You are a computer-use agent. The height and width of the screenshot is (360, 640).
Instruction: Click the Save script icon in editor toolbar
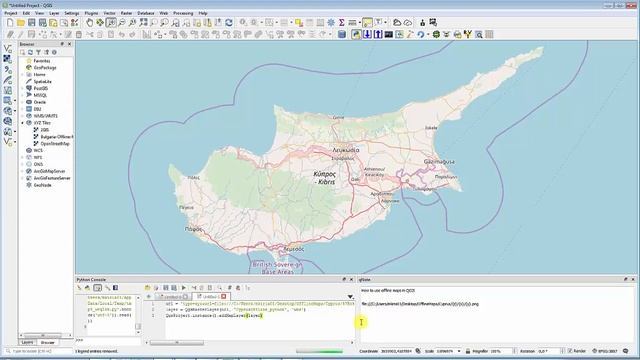(166, 288)
